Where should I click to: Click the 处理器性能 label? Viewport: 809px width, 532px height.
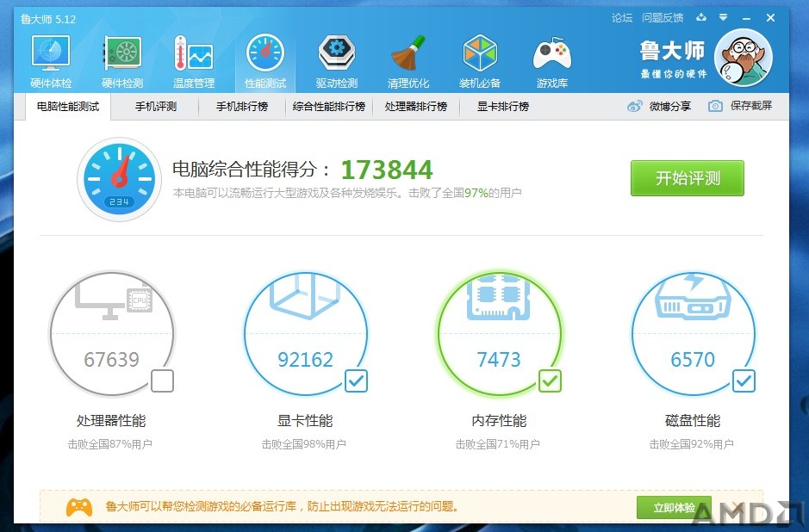tap(111, 421)
